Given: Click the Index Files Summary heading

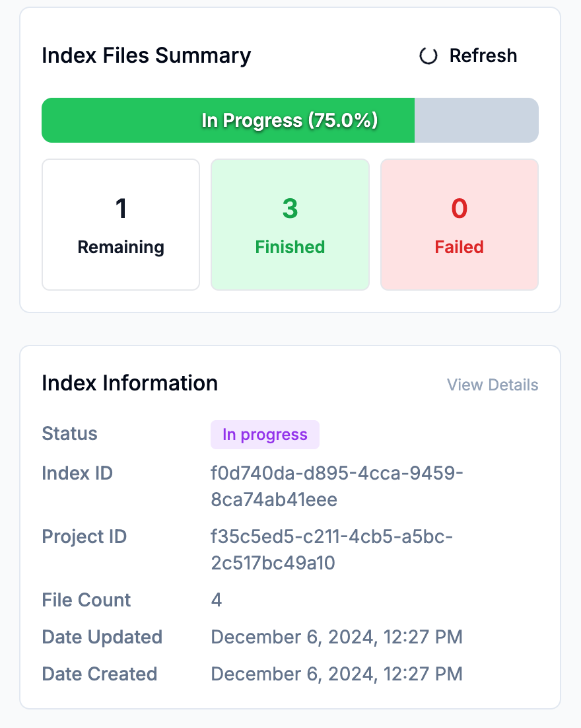Looking at the screenshot, I should click(146, 55).
